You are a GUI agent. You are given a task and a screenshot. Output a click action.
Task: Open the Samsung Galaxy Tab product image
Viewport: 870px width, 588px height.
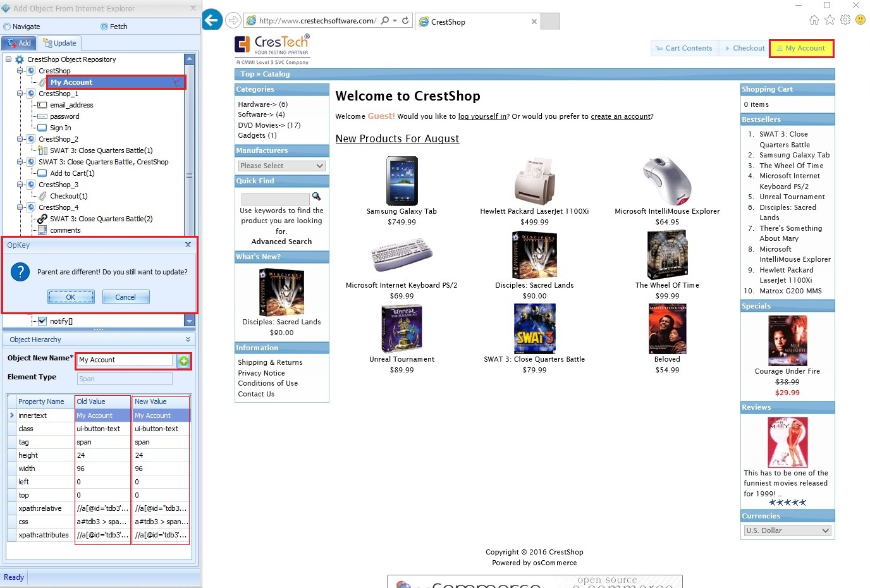click(402, 181)
